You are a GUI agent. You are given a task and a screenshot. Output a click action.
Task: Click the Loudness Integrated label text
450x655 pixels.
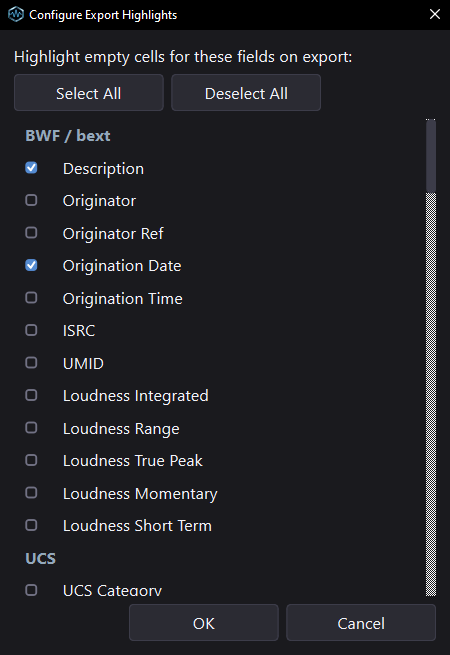(x=135, y=396)
